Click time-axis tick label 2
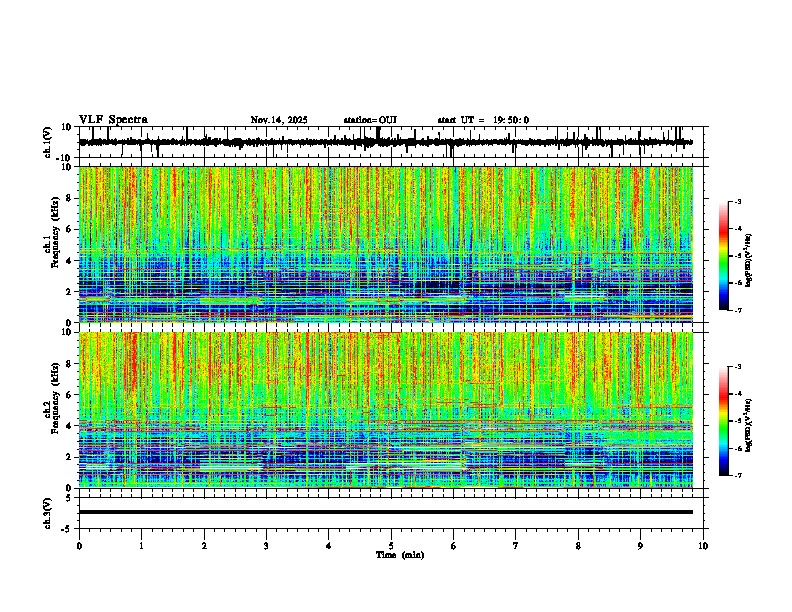The image size is (792, 612). [x=204, y=546]
